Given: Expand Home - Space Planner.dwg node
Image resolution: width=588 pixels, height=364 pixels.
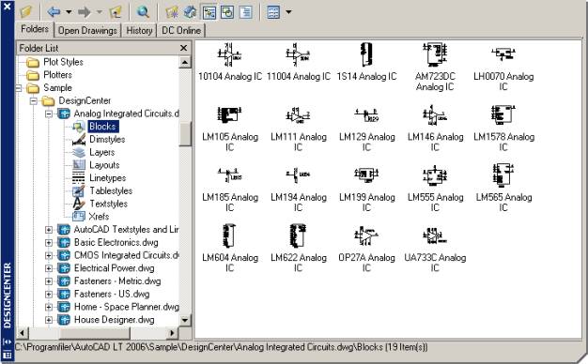Looking at the screenshot, I should (49, 307).
